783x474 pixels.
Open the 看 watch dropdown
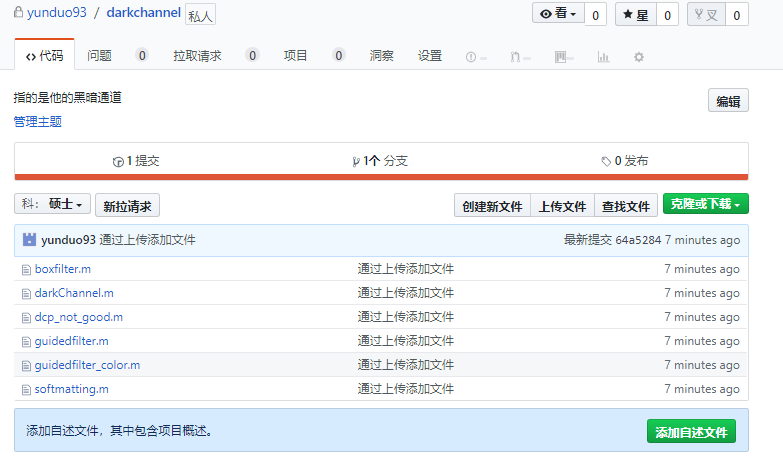point(558,13)
